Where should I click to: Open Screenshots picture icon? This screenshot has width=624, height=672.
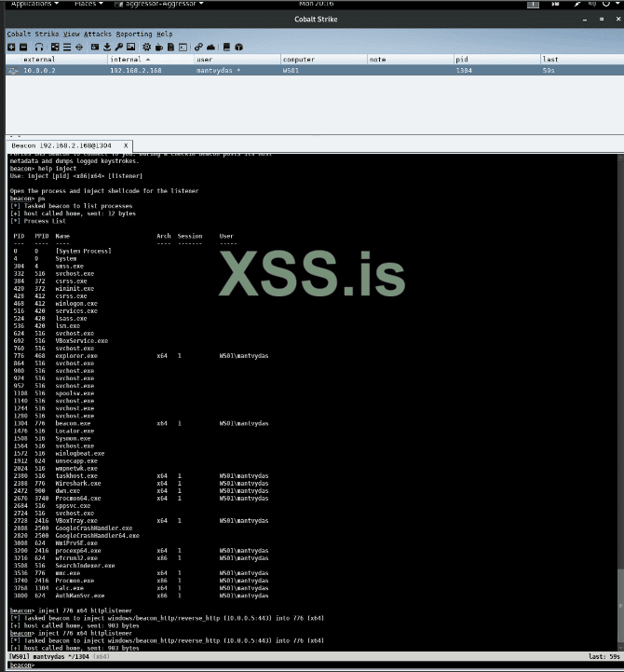click(x=131, y=48)
